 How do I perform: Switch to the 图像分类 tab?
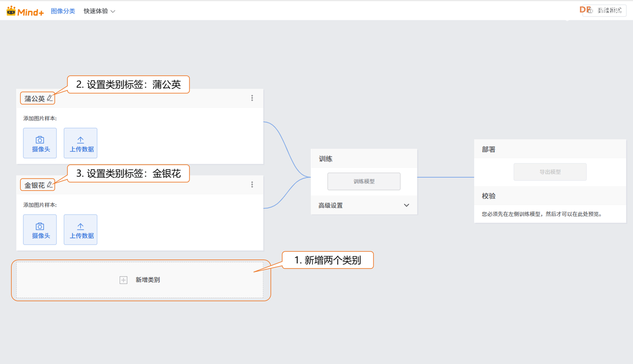click(x=63, y=11)
